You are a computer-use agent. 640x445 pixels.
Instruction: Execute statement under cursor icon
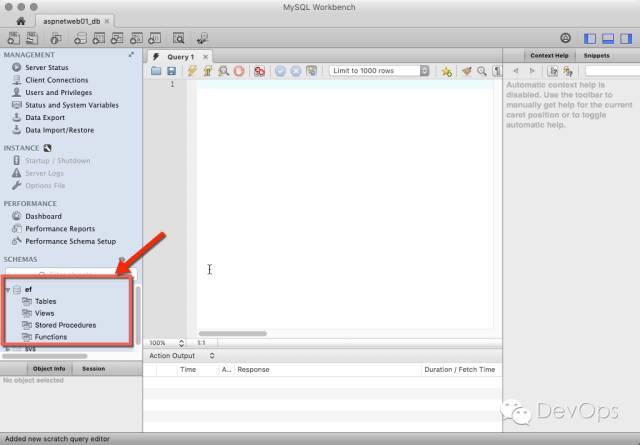207,71
